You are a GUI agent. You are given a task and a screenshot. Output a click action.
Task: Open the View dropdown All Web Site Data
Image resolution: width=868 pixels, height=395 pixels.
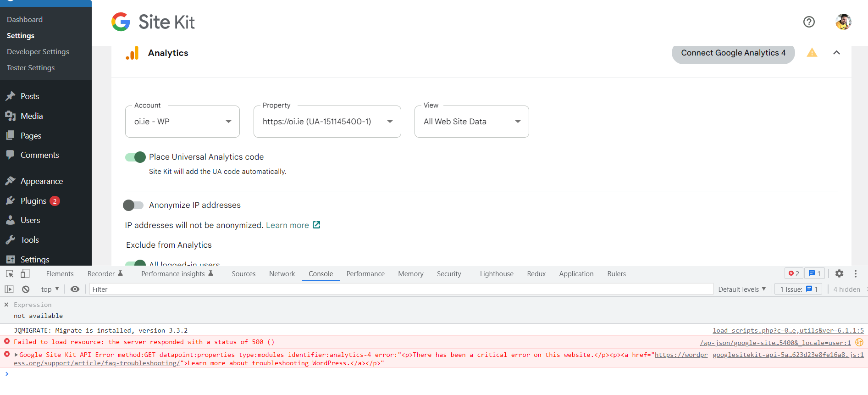pyautogui.click(x=472, y=122)
